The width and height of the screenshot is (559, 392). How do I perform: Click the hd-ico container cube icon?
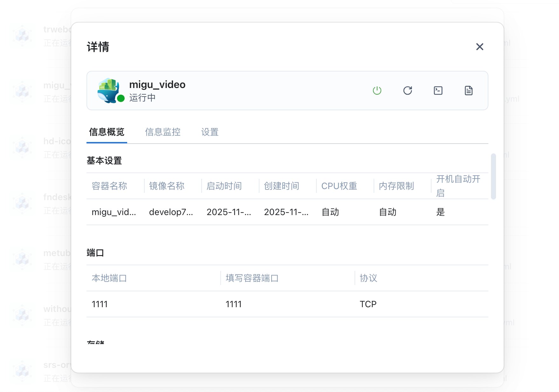[23, 147]
